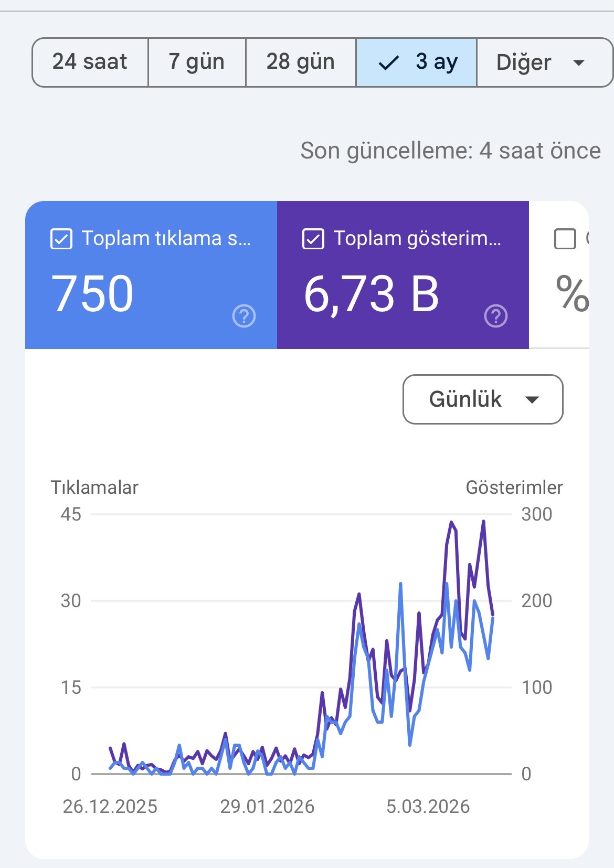Viewport: 614px width, 868px height.
Task: Click the Diğer dropdown arrow icon
Action: 579,62
